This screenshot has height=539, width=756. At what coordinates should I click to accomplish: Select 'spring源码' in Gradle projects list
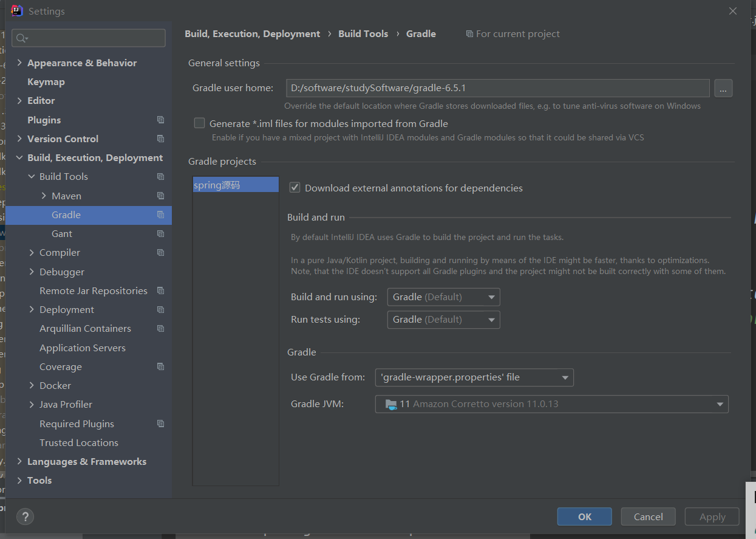(236, 185)
